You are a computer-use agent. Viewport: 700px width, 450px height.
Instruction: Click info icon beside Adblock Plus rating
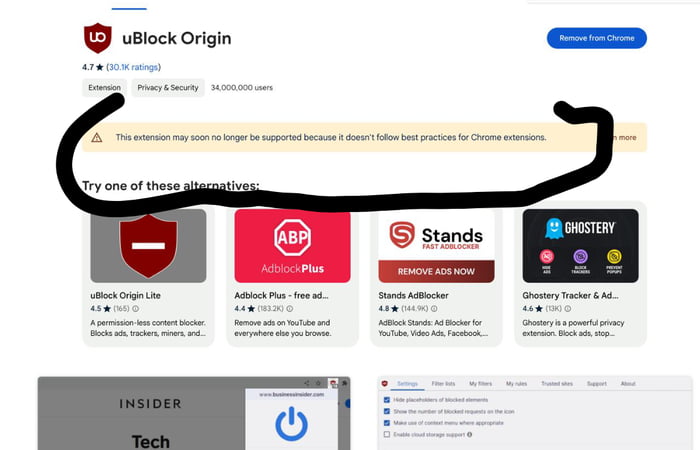[x=289, y=308]
